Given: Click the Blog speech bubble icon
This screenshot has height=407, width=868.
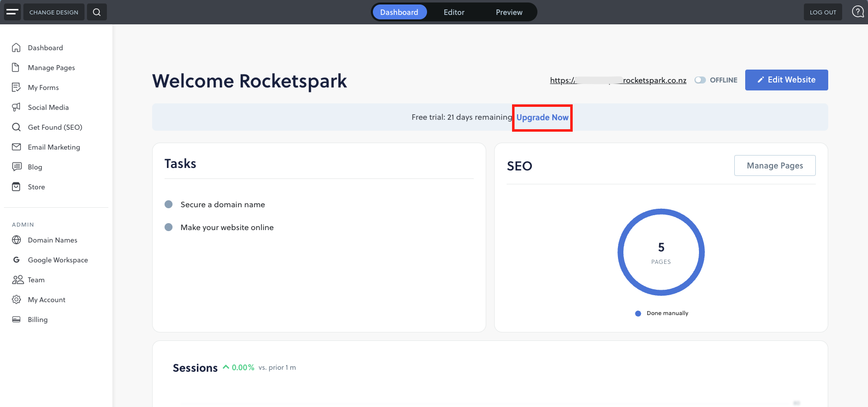Looking at the screenshot, I should click(x=16, y=167).
